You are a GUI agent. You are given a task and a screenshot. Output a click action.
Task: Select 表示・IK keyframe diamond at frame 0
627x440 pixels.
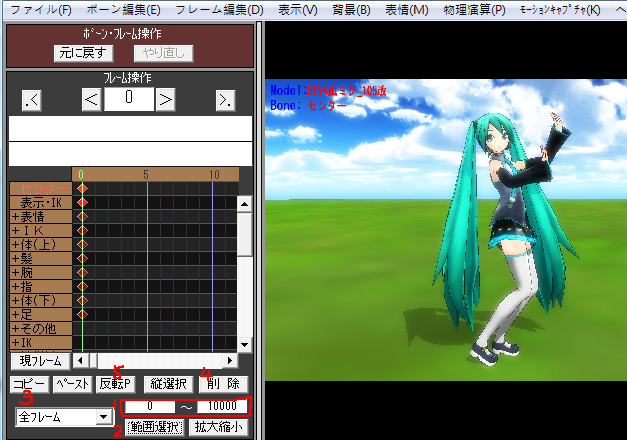[x=82, y=202]
